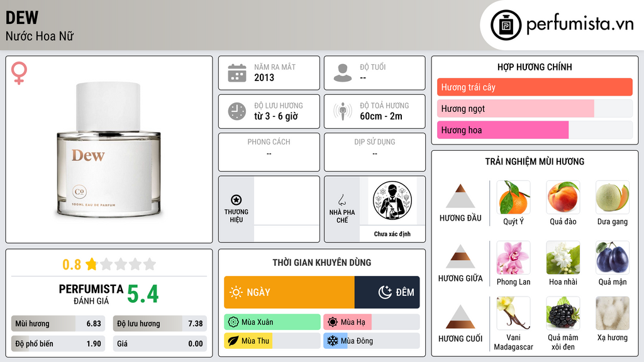This screenshot has height=362, width=644.
Task: Click the green 5.4 Perfumista score
Action: click(x=143, y=294)
